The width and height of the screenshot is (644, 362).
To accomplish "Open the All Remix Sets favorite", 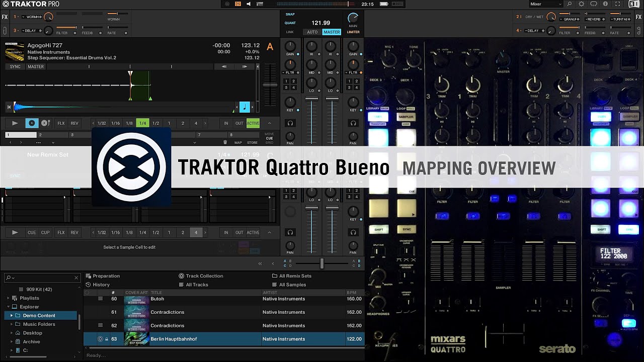I will 292,276.
